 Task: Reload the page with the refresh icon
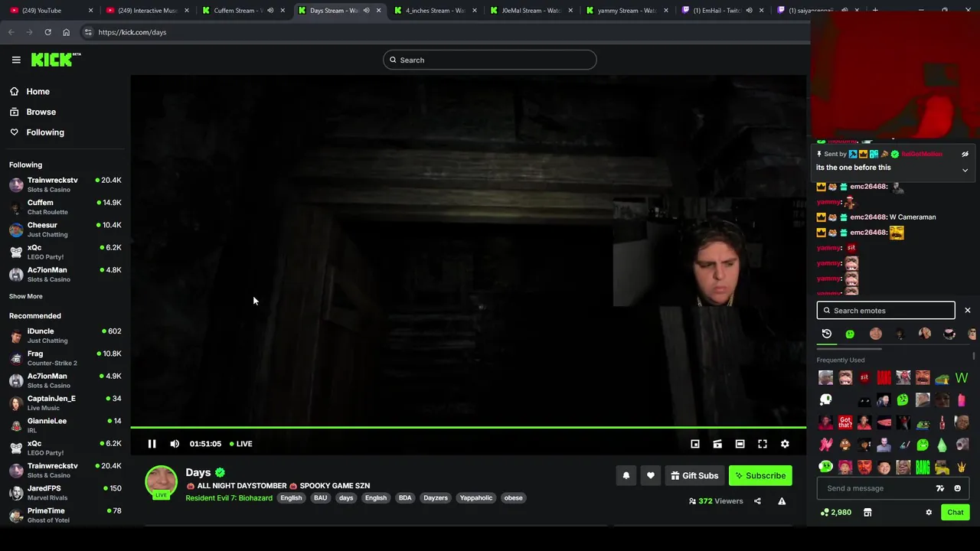coord(47,32)
